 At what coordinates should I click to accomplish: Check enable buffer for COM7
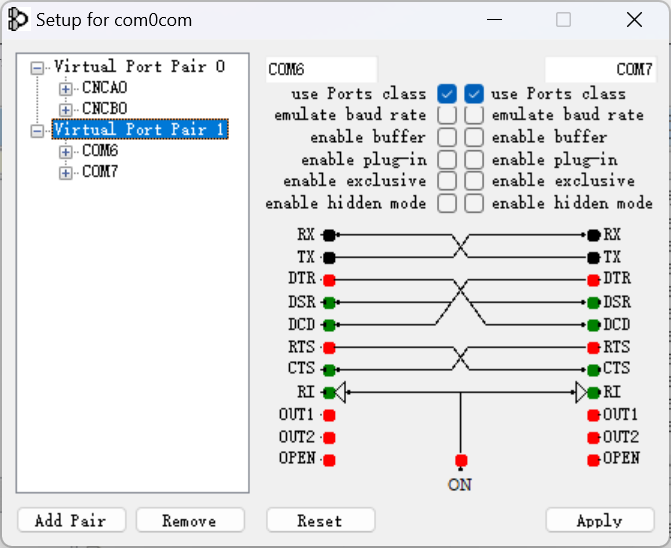pyautogui.click(x=474, y=137)
